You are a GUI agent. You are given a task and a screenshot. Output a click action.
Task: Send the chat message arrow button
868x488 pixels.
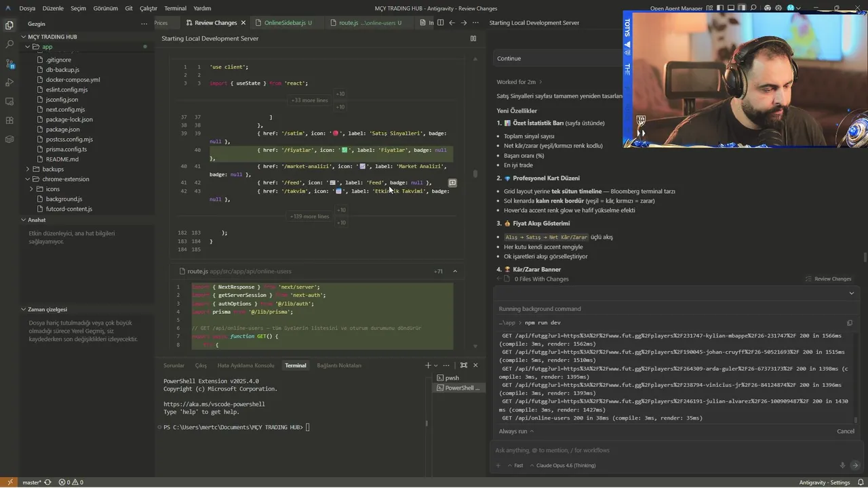pyautogui.click(x=855, y=466)
